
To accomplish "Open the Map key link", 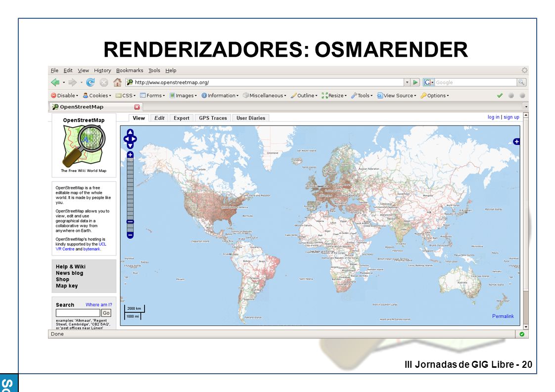I will [x=67, y=286].
